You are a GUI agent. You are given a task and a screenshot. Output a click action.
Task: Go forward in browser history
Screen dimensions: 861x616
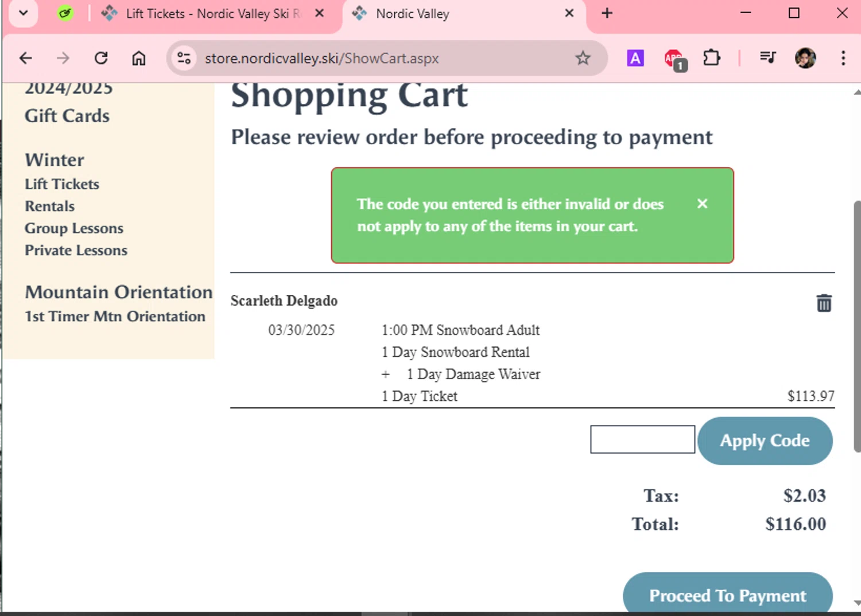click(x=63, y=58)
